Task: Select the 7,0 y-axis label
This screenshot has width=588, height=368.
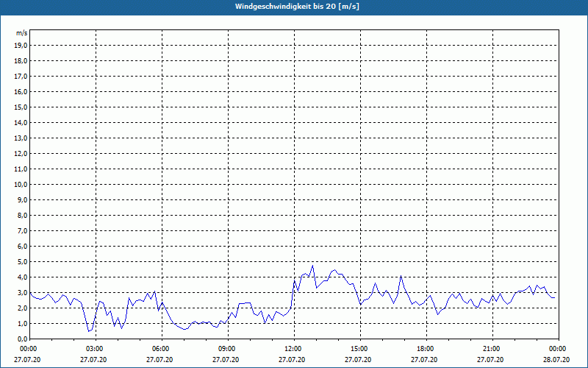Action: pos(23,230)
